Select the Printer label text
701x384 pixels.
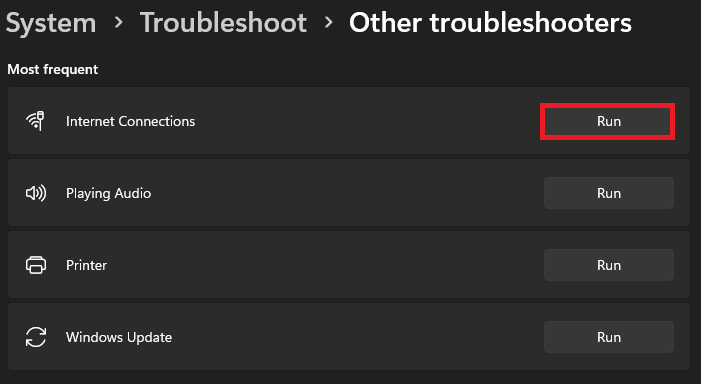[87, 265]
